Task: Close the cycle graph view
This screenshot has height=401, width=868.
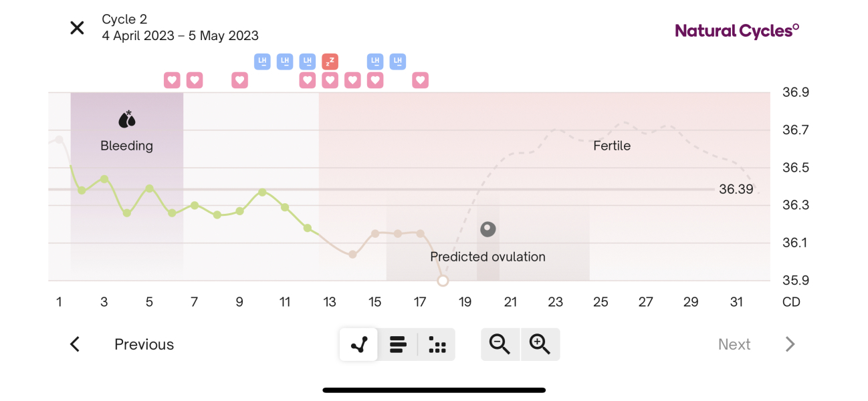Action: [78, 28]
